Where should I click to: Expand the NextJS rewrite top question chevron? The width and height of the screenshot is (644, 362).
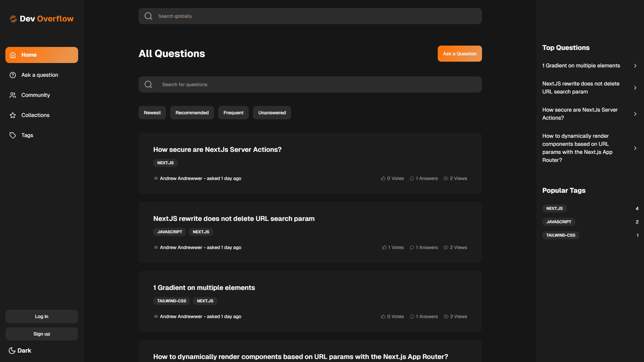tap(636, 88)
